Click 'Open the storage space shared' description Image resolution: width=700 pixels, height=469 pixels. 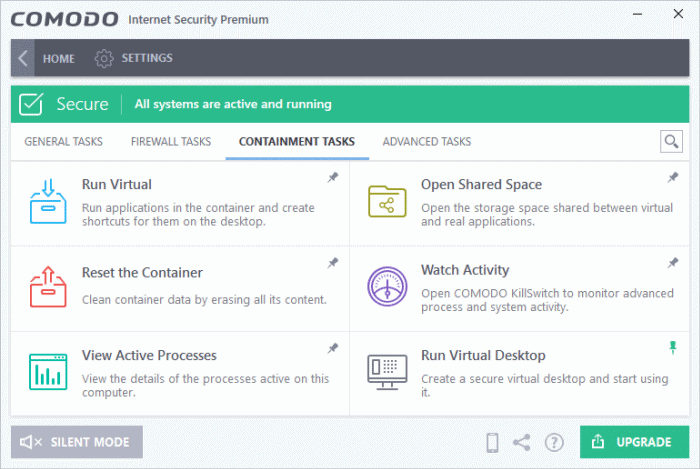click(x=547, y=214)
